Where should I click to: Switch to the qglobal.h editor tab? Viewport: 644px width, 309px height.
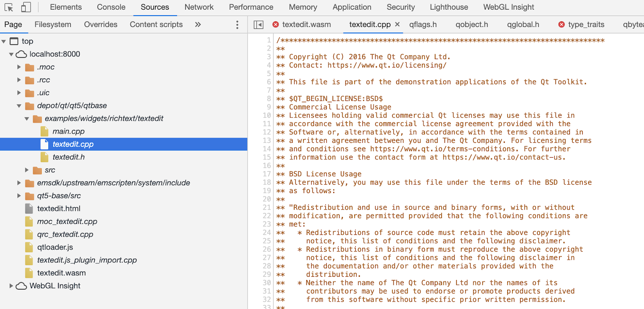pos(523,25)
